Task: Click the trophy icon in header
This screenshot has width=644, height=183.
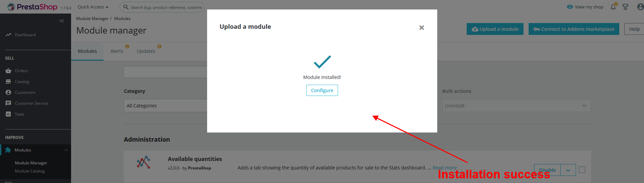Action: click(625, 7)
